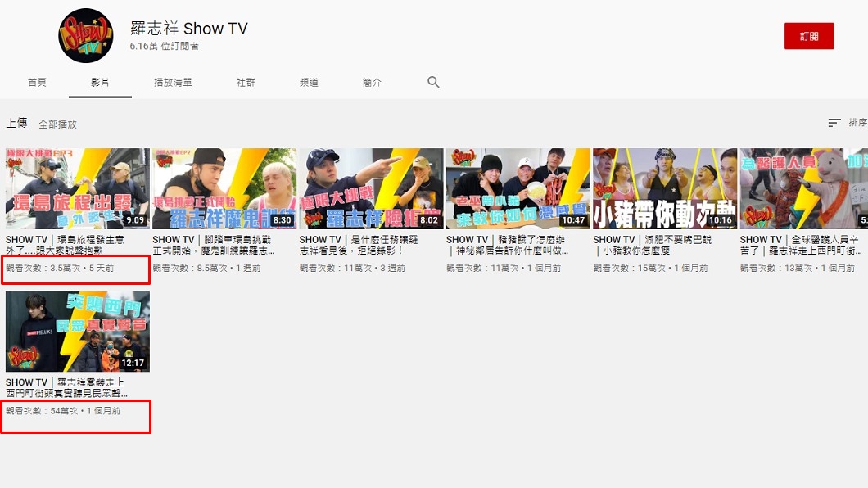Screen dimensions: 868x488
Task: Go to the 社群 tab
Action: 246,83
